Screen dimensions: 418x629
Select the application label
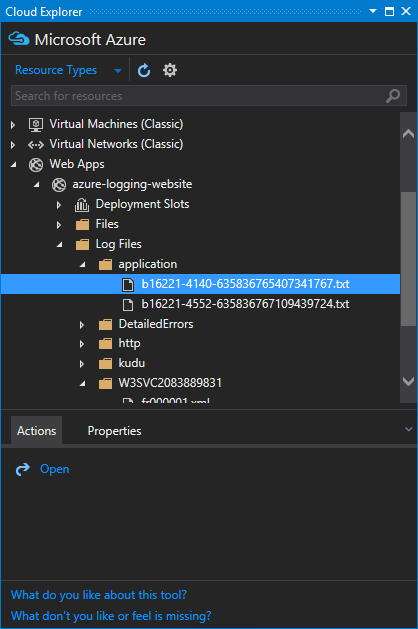(x=148, y=264)
